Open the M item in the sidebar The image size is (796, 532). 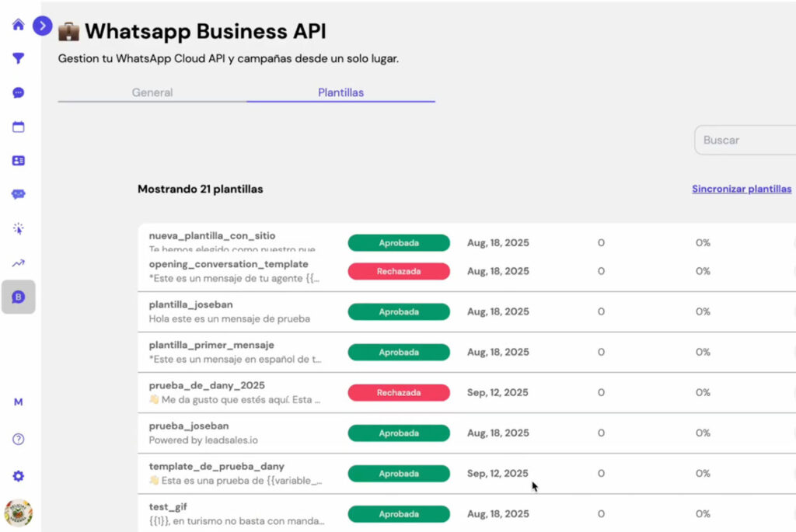(17, 402)
